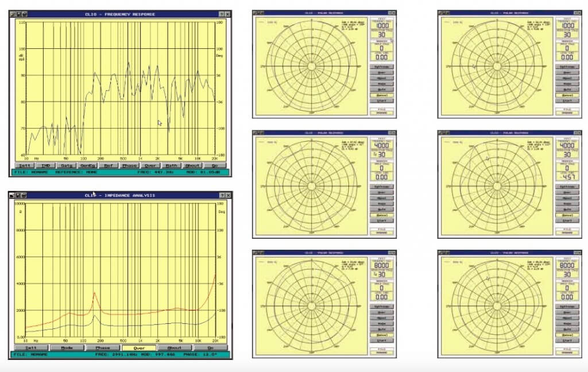Click the 1000 frequency field in top-center polar window
This screenshot has height=372, width=588.
click(x=382, y=26)
